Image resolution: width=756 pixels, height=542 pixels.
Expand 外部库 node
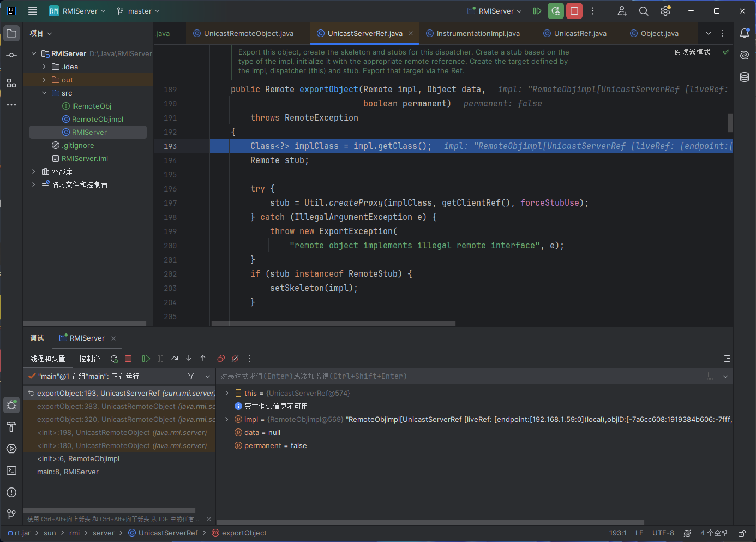34,171
